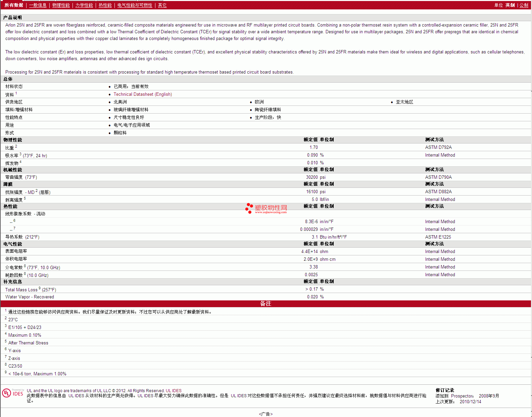Click the 玻璃纤维增强材料 entry

[x=131, y=110]
